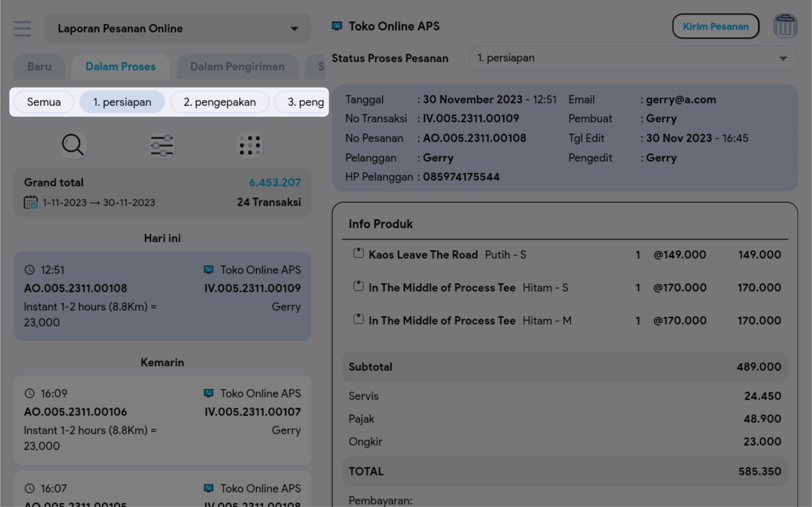This screenshot has width=812, height=507.
Task: Switch to the Baru tab
Action: pyautogui.click(x=39, y=67)
